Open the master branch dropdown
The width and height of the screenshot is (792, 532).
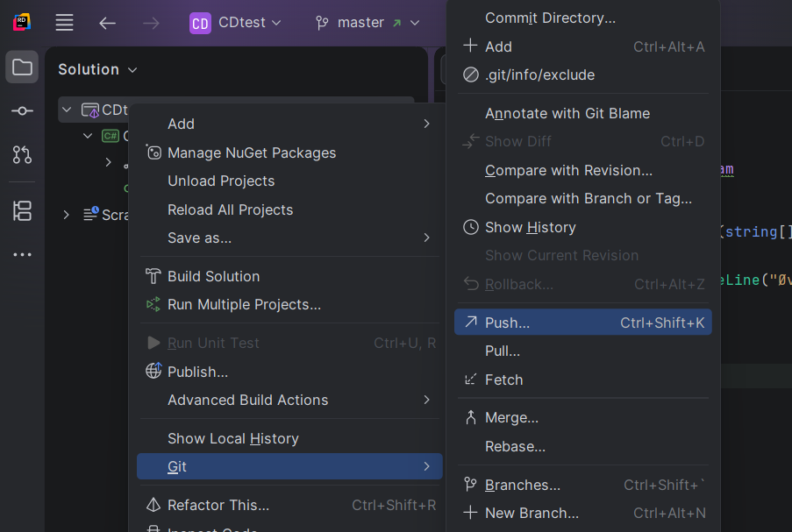pos(379,23)
